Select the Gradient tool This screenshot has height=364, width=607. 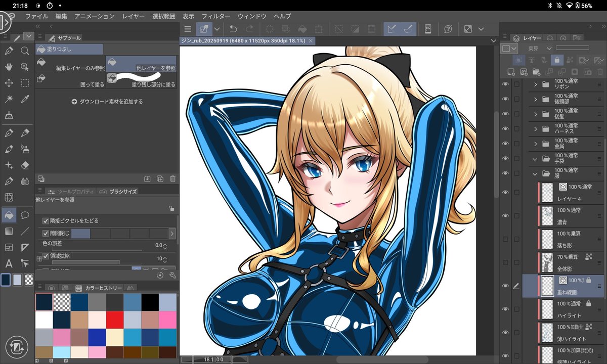pos(9,231)
